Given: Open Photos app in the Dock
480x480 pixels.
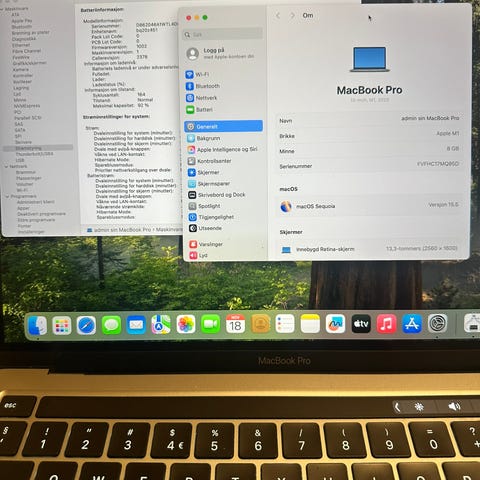Looking at the screenshot, I should (x=186, y=324).
